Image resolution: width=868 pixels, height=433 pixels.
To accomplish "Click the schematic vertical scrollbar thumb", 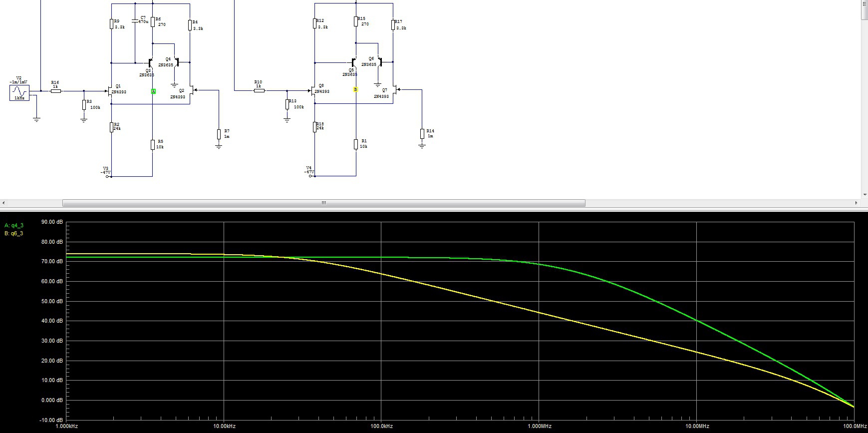I will coord(865,10).
